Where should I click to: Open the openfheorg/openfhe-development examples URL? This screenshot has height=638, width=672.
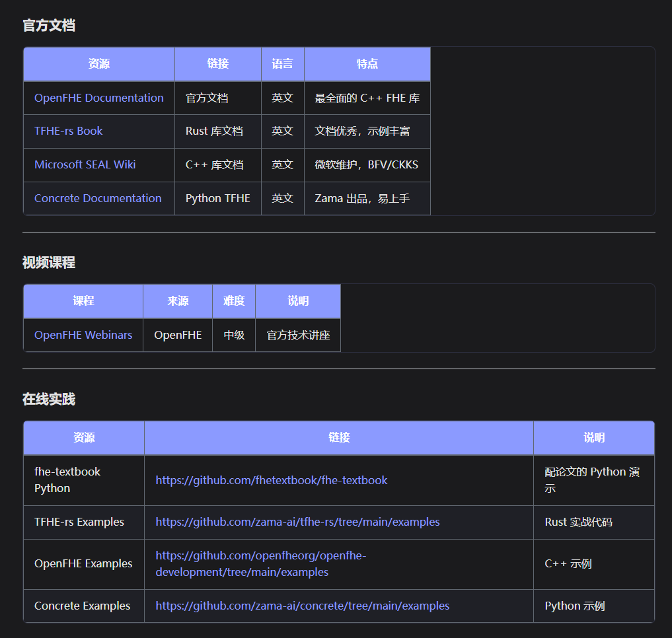[260, 564]
